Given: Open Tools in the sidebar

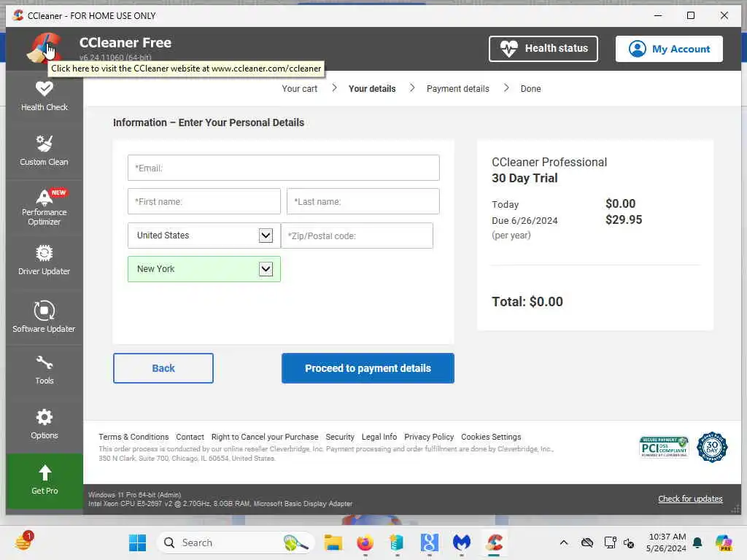Looking at the screenshot, I should point(44,370).
